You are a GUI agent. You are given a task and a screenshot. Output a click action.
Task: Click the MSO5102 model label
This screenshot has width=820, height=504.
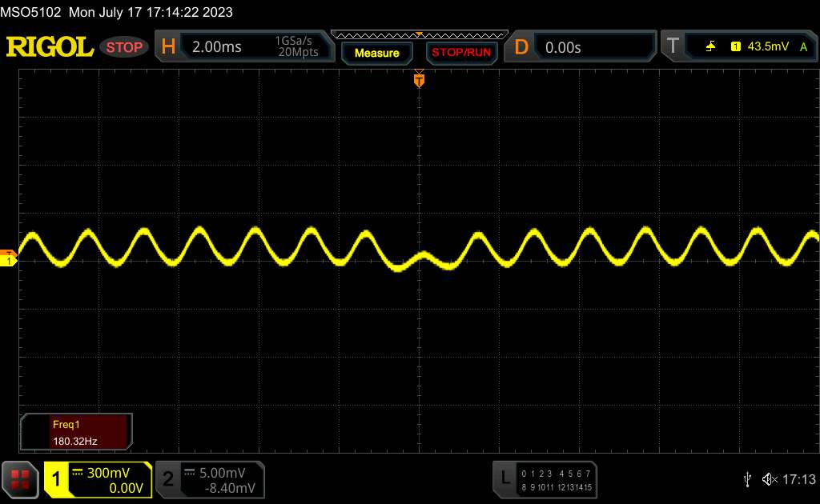[30, 12]
